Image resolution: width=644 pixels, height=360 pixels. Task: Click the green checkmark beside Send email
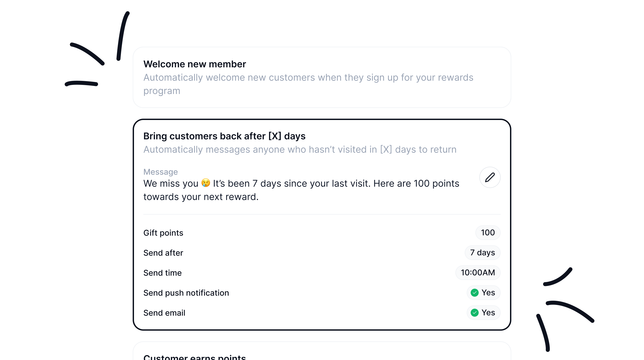[475, 312]
